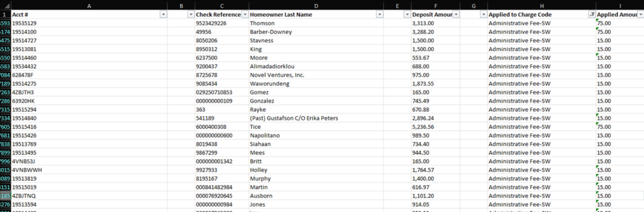The image size is (644, 212).
Task: Click the Deposit Amount header cell
Action: [435, 15]
